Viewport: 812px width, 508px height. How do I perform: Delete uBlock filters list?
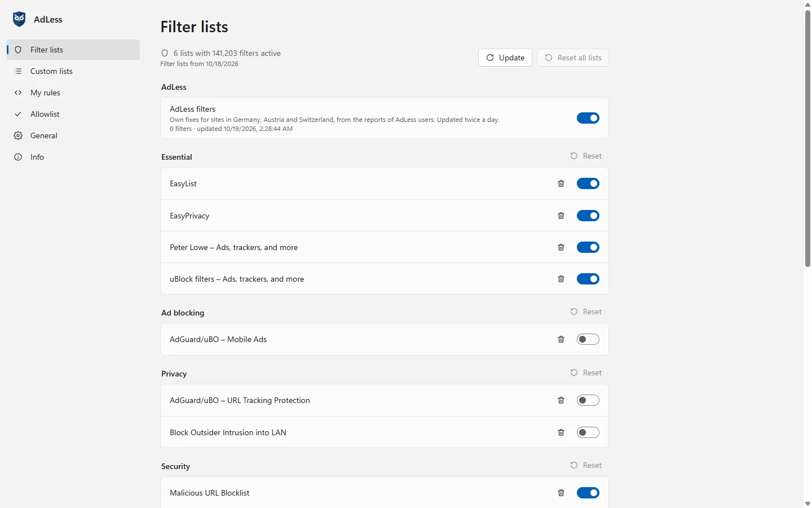(x=561, y=279)
